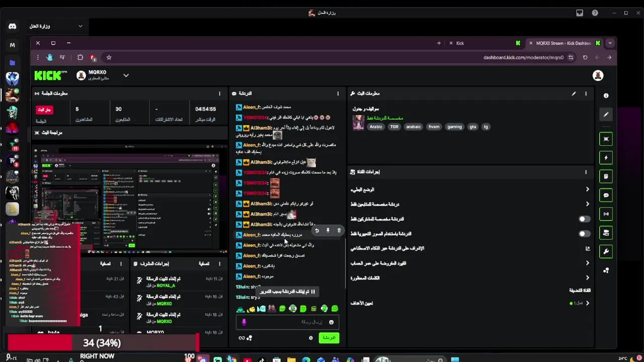Viewport: 644px width, 362px height.
Task: Open the browser tab list chevron
Action: [610, 43]
